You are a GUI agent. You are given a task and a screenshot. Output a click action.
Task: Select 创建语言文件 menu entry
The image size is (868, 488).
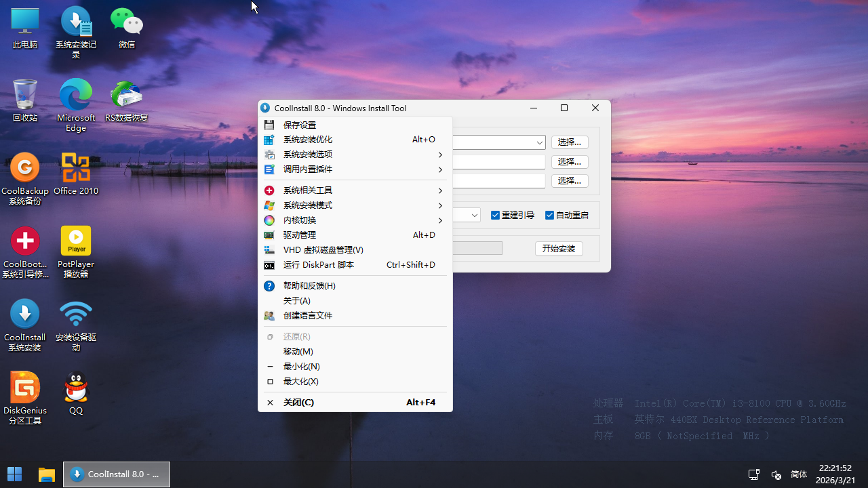(307, 315)
